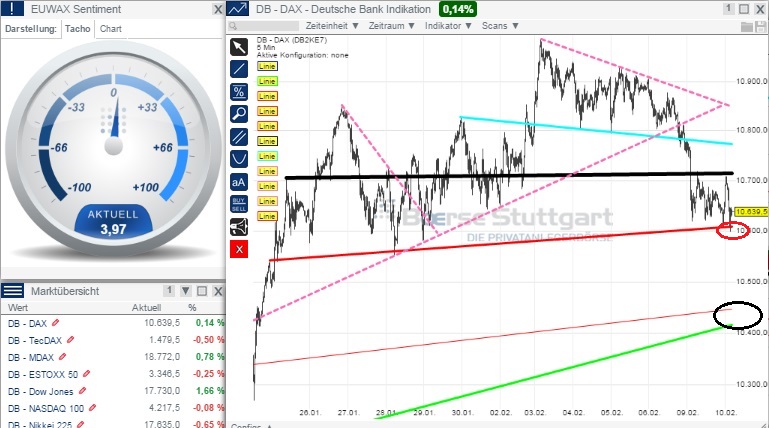The width and height of the screenshot is (769, 428).
Task: Click the Aktive Konfiguration: none text
Action: click(x=303, y=55)
